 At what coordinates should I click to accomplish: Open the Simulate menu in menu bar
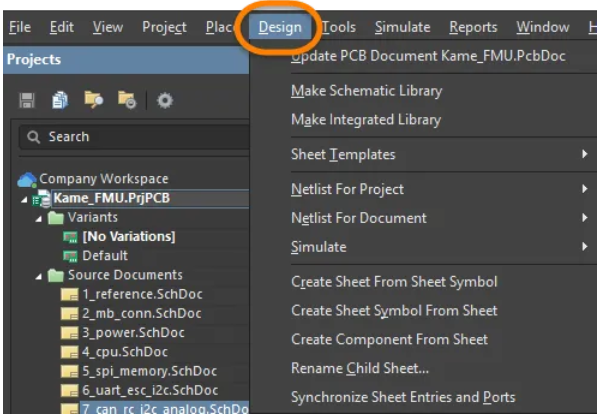tap(403, 27)
